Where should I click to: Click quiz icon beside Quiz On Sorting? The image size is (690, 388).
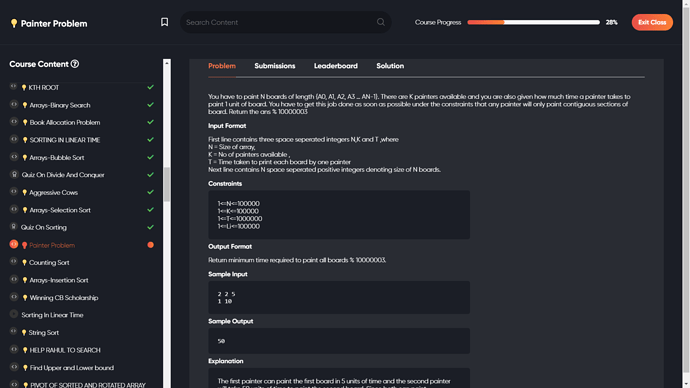coord(14,227)
